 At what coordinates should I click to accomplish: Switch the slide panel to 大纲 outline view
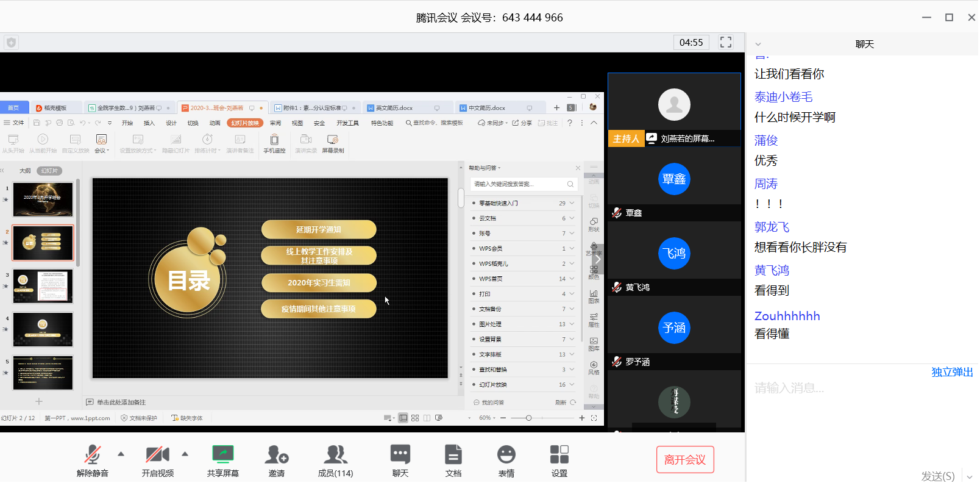(x=25, y=171)
